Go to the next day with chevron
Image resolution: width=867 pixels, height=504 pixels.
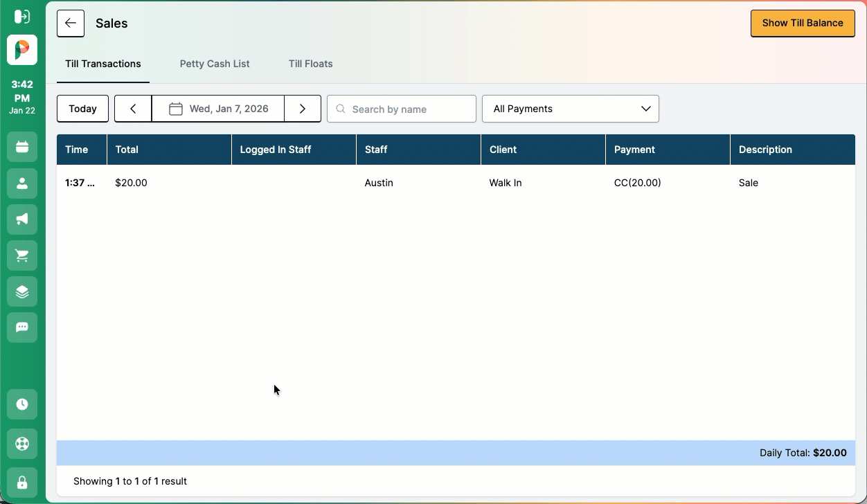[x=303, y=109]
